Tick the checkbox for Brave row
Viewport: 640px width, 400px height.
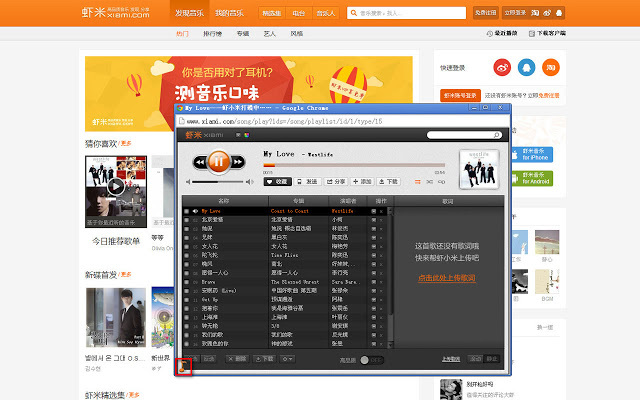point(187,282)
